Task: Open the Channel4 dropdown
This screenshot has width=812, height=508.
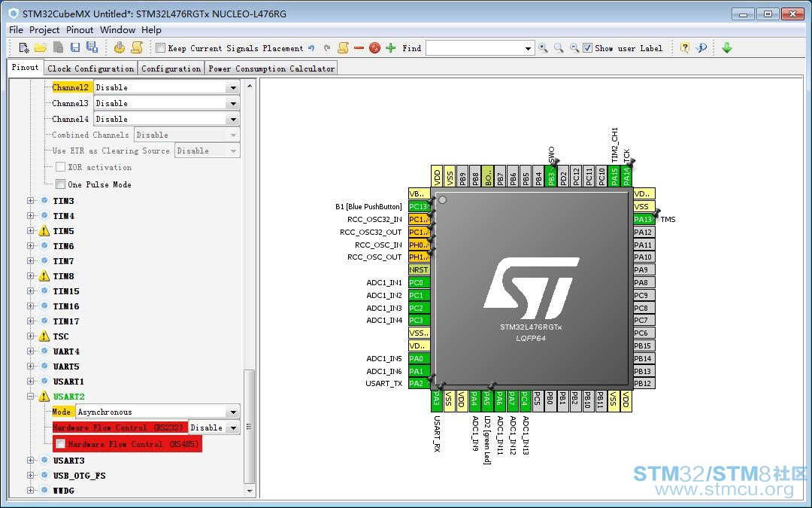Action: click(233, 119)
